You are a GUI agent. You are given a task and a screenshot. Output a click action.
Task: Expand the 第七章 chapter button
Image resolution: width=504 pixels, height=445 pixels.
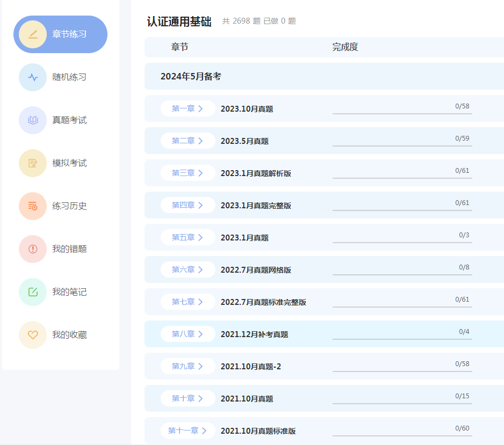(188, 302)
